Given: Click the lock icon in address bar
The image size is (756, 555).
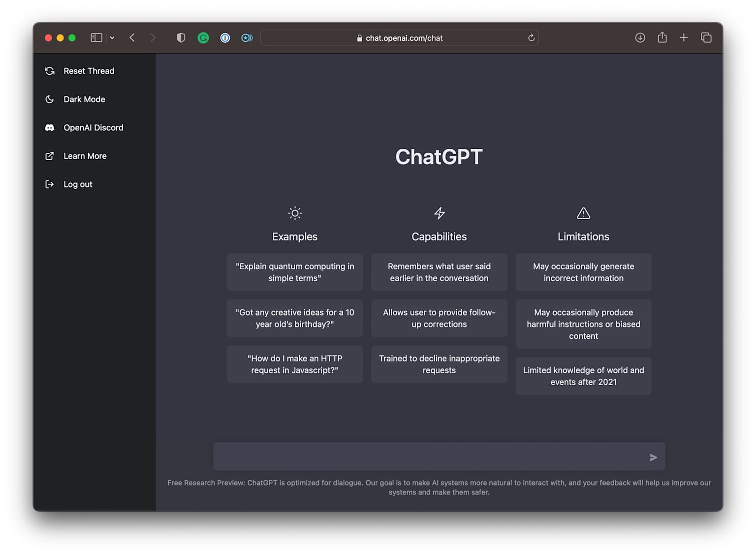Looking at the screenshot, I should pyautogui.click(x=359, y=38).
